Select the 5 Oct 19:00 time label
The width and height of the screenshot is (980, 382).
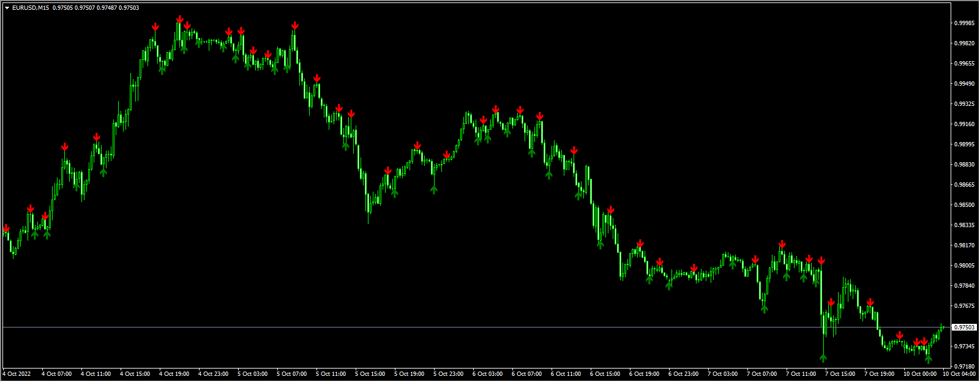[x=409, y=374]
